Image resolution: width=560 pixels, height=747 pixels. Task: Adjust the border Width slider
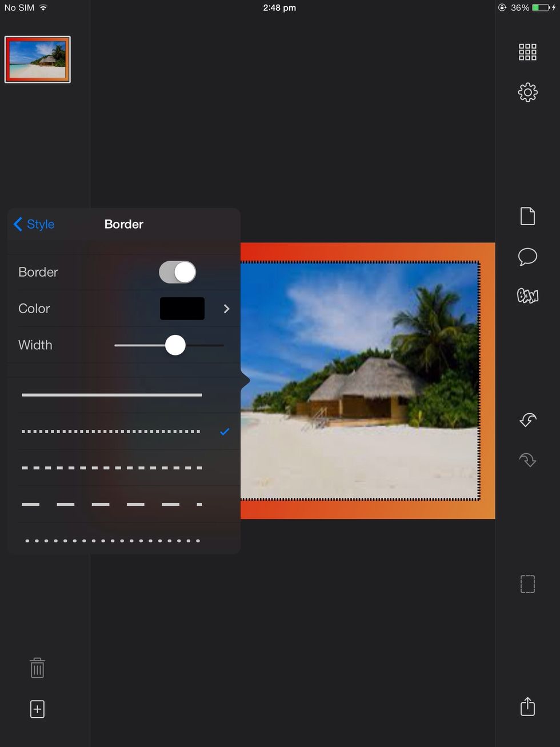point(175,345)
